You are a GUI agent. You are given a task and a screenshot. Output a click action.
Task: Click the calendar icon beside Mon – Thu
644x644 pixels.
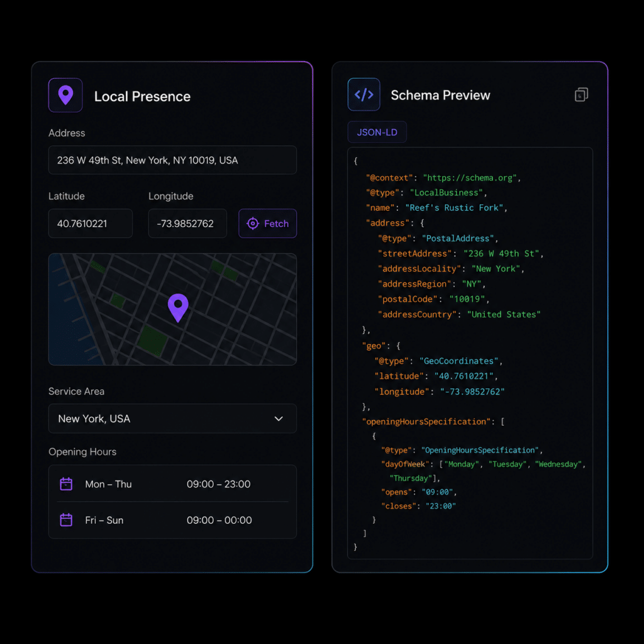66,484
